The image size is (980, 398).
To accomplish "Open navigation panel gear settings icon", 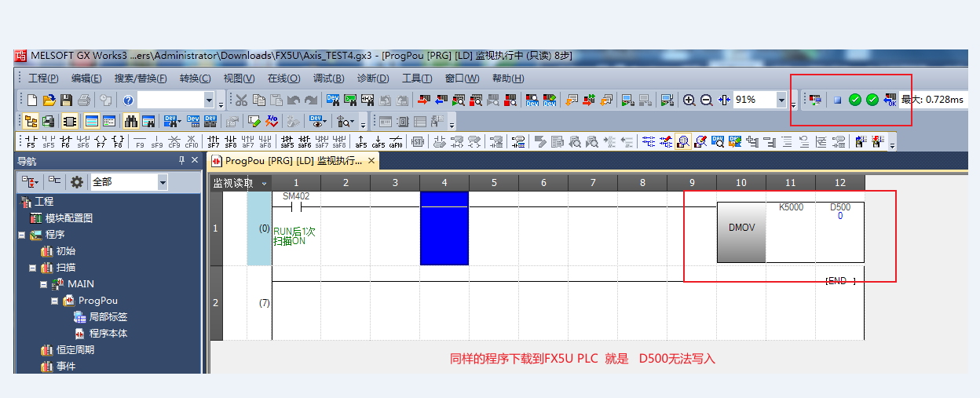I will click(x=76, y=182).
